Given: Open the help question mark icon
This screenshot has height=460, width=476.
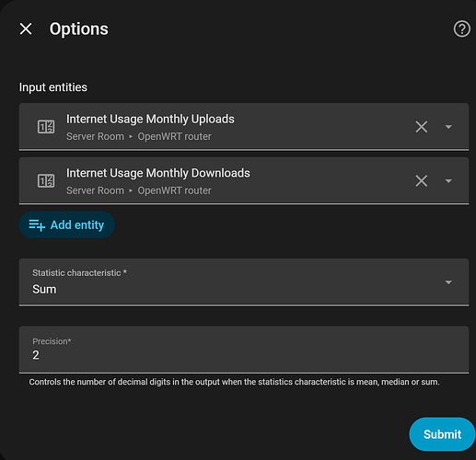Looking at the screenshot, I should (461, 29).
